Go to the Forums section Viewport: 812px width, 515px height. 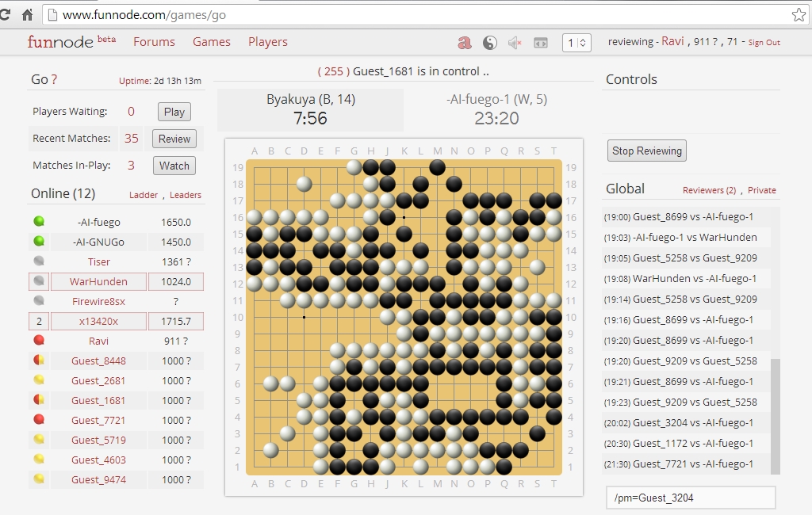[154, 42]
